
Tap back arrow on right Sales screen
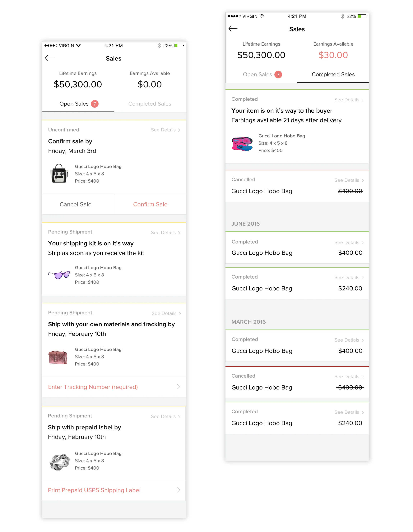click(233, 29)
